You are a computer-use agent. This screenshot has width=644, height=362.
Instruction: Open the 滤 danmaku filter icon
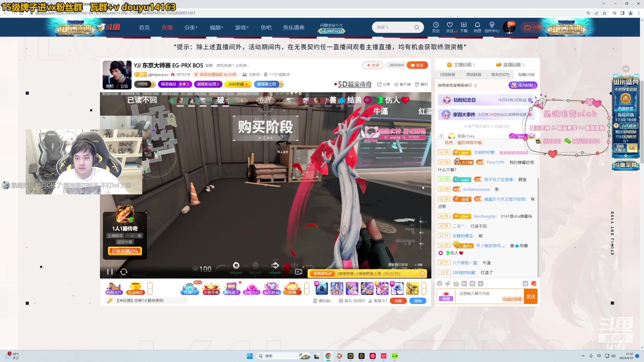coord(525,284)
